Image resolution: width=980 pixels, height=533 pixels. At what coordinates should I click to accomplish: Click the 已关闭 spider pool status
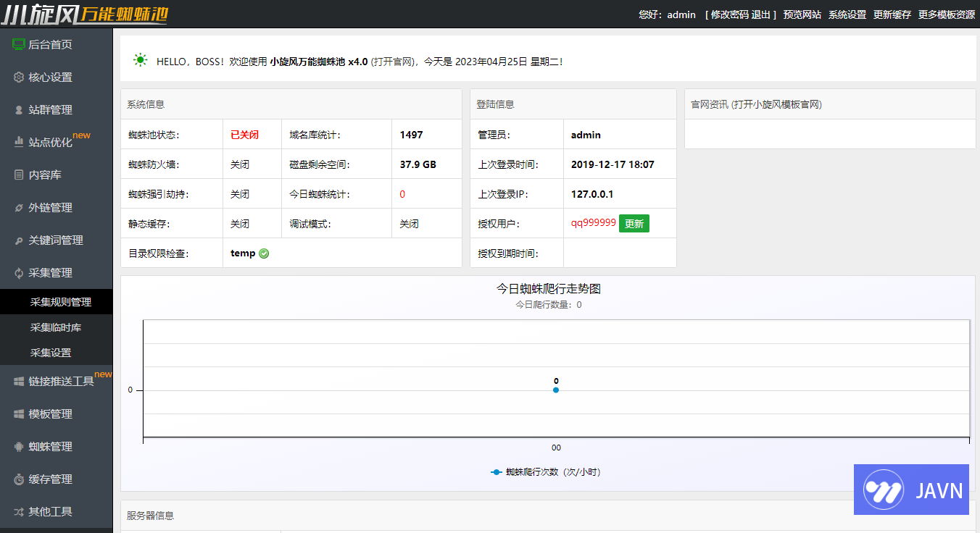244,135
